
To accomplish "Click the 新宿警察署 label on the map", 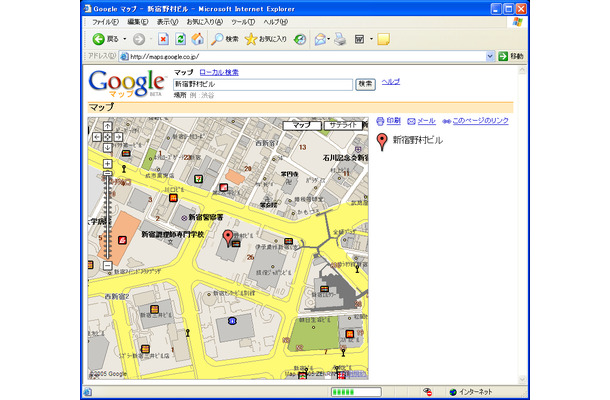I will click(x=206, y=218).
